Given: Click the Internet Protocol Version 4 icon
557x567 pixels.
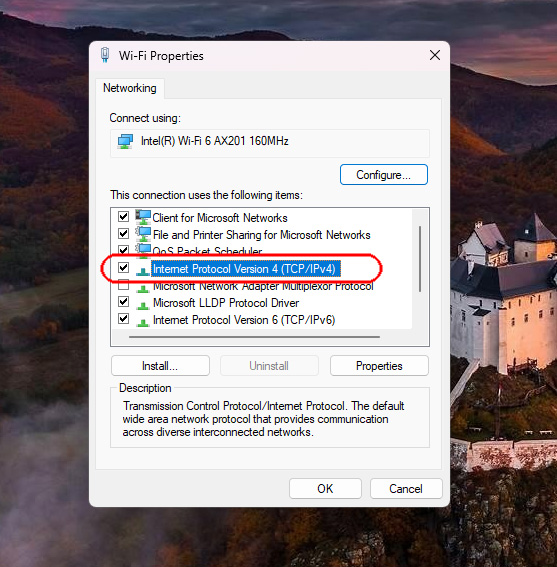Looking at the screenshot, I should point(143,270).
